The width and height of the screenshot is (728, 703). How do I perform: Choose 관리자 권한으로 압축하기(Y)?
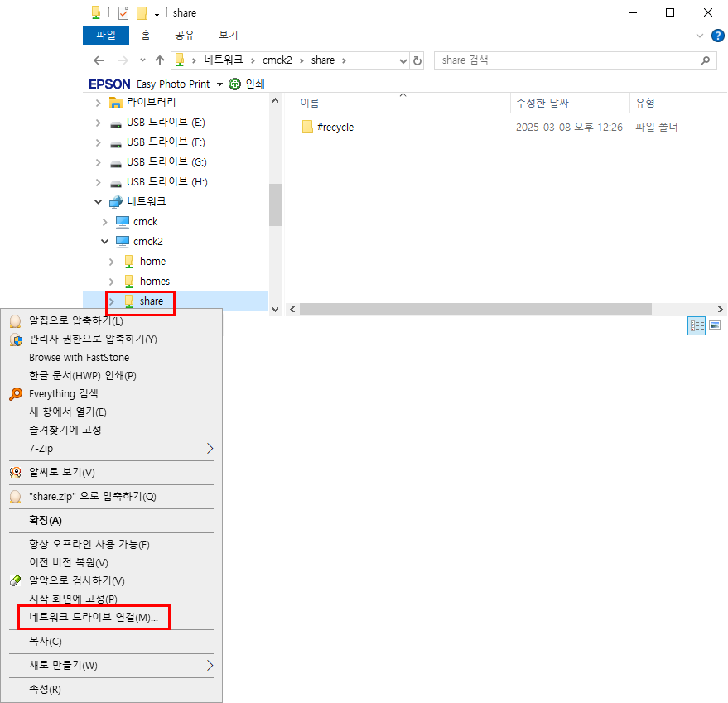112,339
